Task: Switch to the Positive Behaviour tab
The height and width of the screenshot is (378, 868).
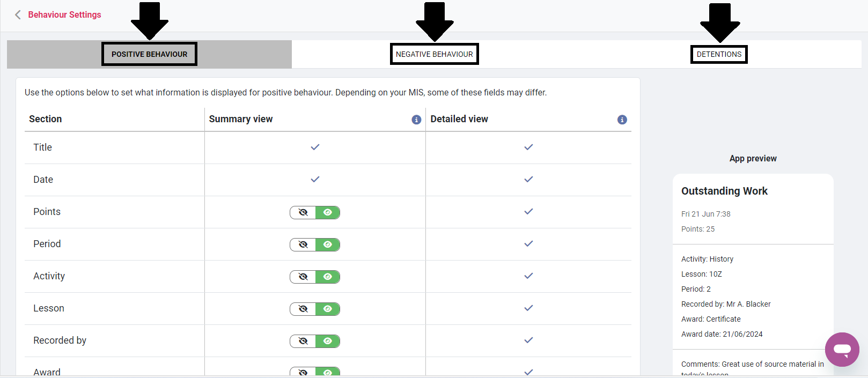Action: [x=149, y=54]
